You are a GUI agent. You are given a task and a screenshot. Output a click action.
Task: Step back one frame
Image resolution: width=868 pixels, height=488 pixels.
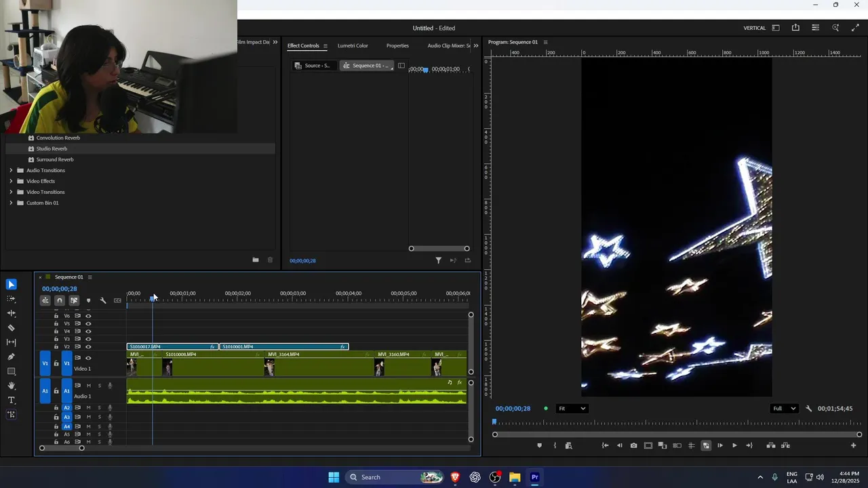pos(619,445)
